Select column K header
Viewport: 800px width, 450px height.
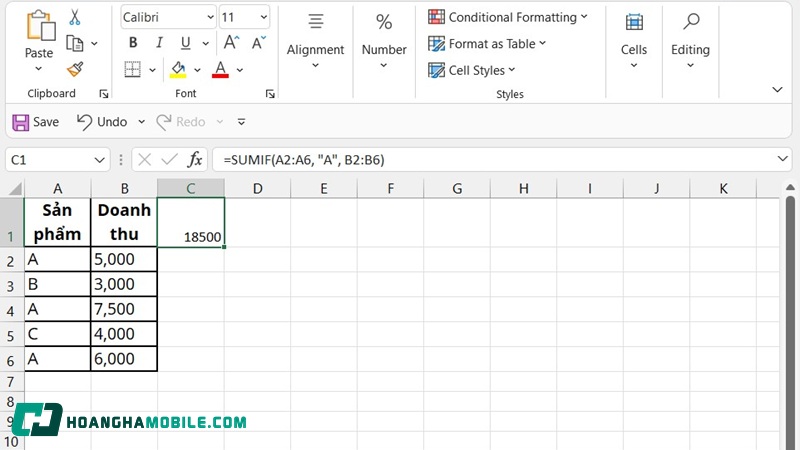coord(723,189)
